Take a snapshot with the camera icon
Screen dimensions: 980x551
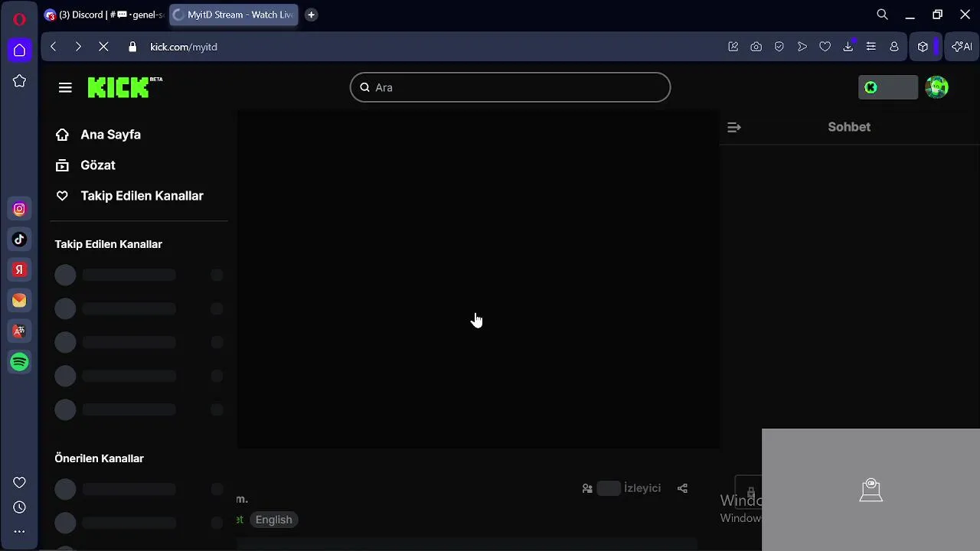point(756,47)
